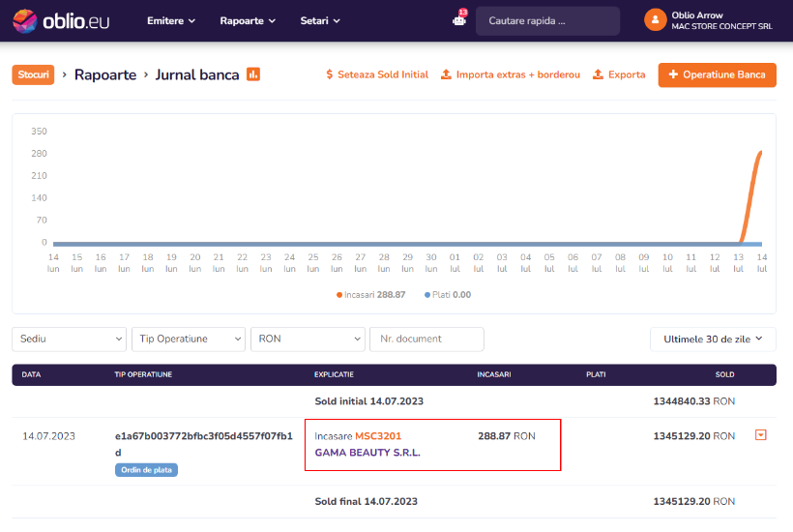
Task: Open the Emitere menu
Action: [171, 20]
